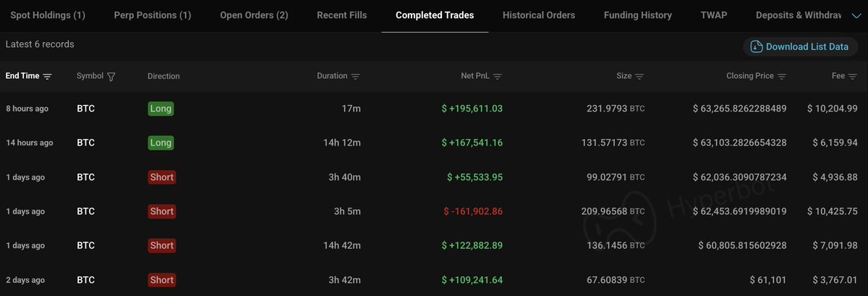Sort the Fee column via its icon
This screenshot has height=296, width=868.
tap(853, 76)
